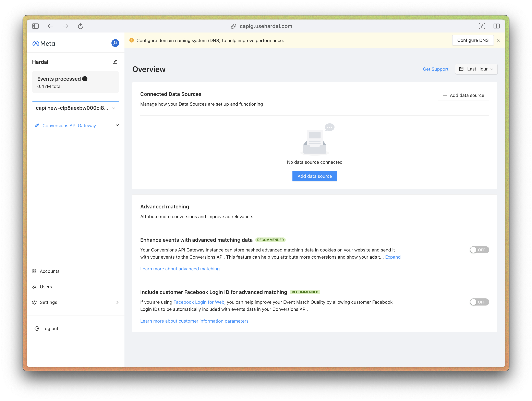Image resolution: width=532 pixels, height=401 pixels.
Task: Click the Conversions API Gateway plug icon
Action: 37,125
